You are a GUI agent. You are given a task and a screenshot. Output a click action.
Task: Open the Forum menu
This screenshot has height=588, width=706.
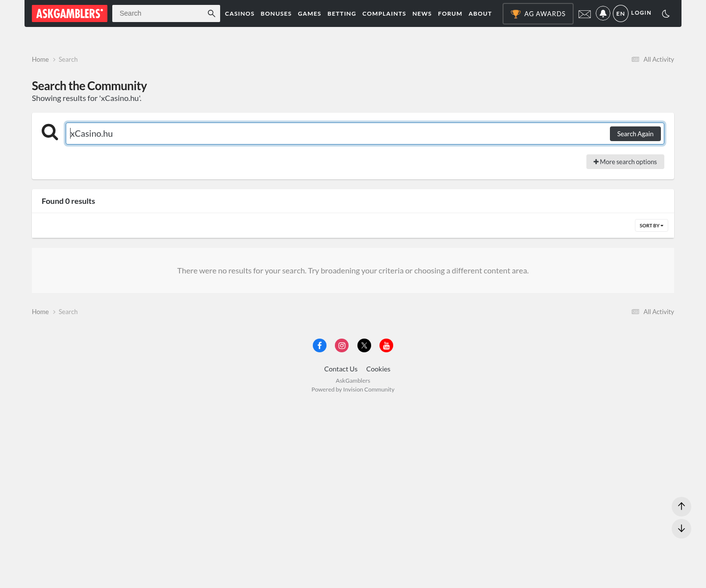pyautogui.click(x=450, y=14)
